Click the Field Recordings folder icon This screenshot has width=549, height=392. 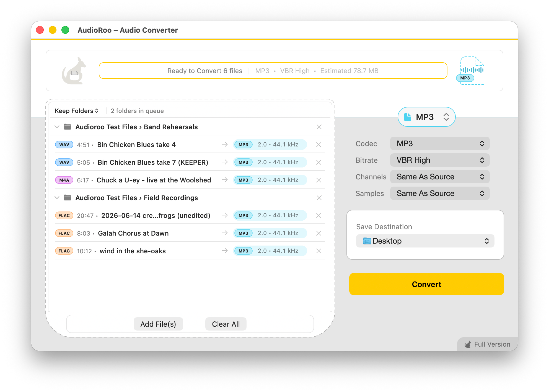pos(68,198)
